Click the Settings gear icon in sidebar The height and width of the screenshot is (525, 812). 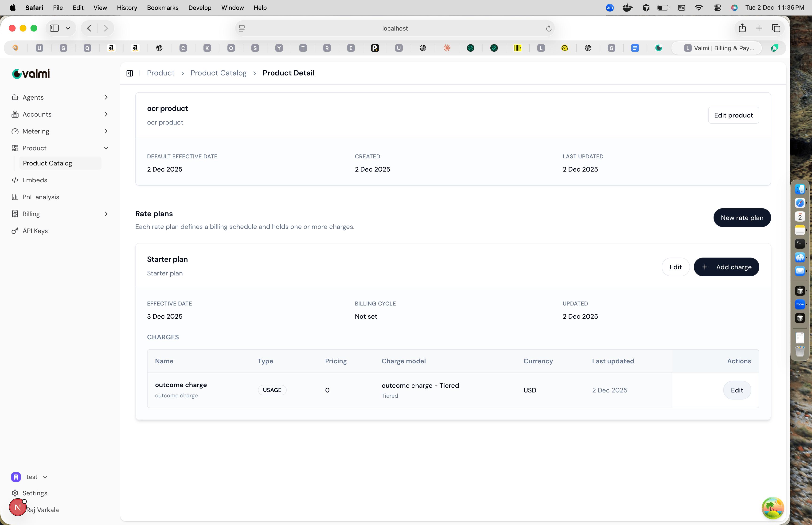tap(15, 493)
